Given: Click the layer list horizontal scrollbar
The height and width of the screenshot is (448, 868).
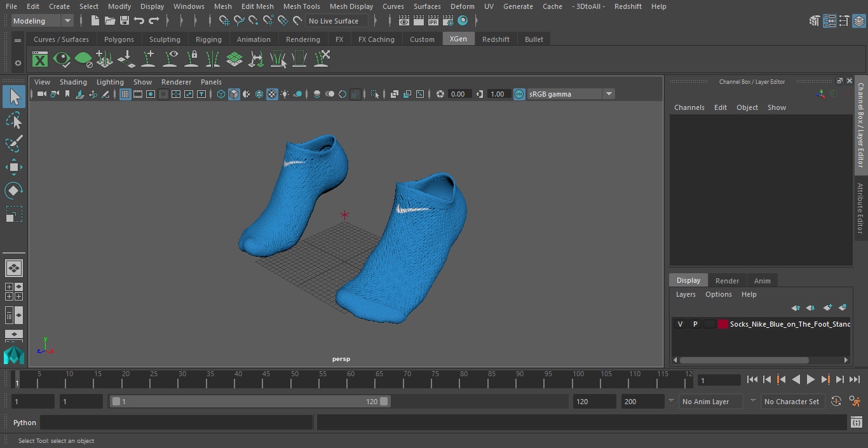Looking at the screenshot, I should point(744,360).
